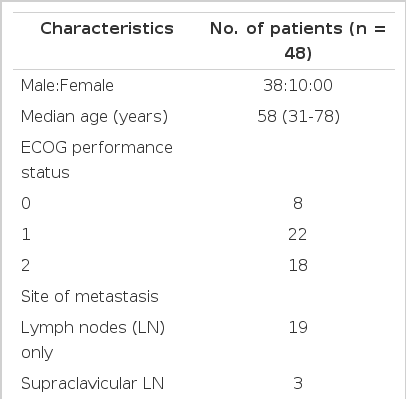Select the 38:10:00 value cell
Viewport: 406px width, 399px height.
point(298,85)
